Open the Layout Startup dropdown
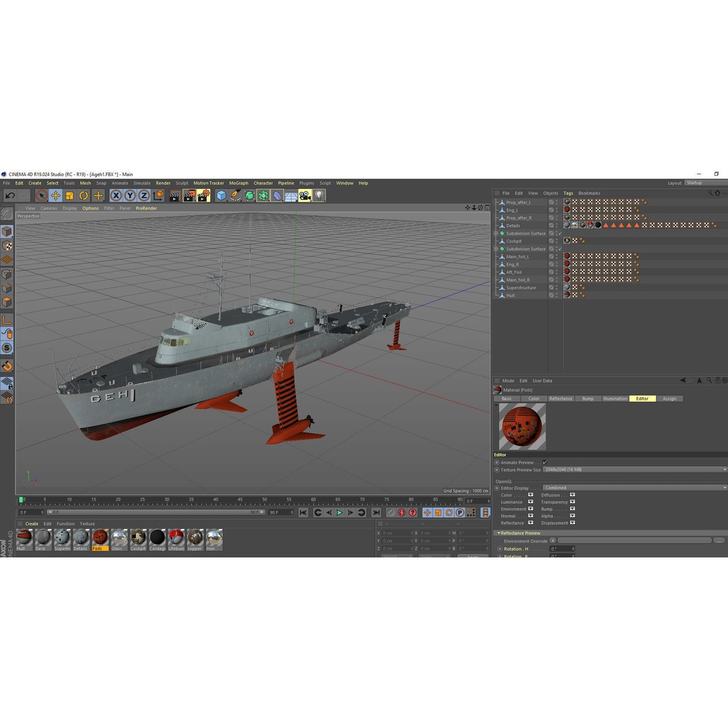Screen dimensions: 728x728 point(706,183)
